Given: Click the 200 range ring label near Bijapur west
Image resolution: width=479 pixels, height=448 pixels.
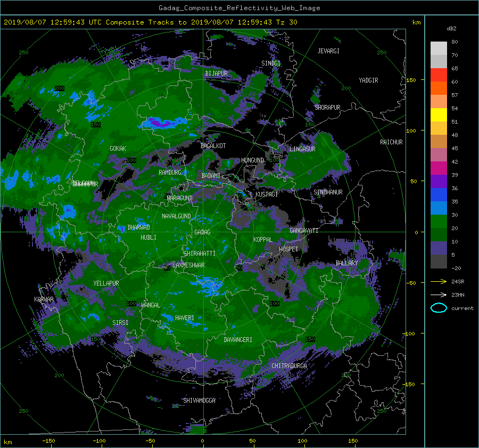Looking at the screenshot, I should tap(59, 88).
